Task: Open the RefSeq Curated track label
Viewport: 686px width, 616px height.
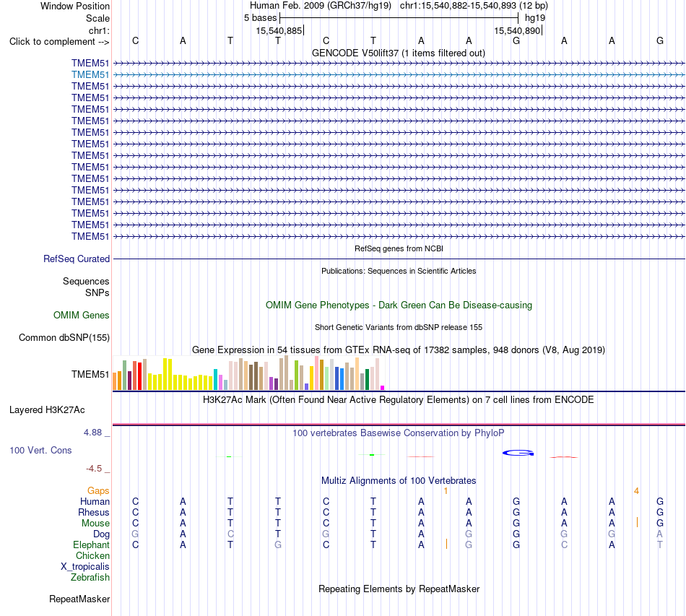Action: pyautogui.click(x=77, y=259)
